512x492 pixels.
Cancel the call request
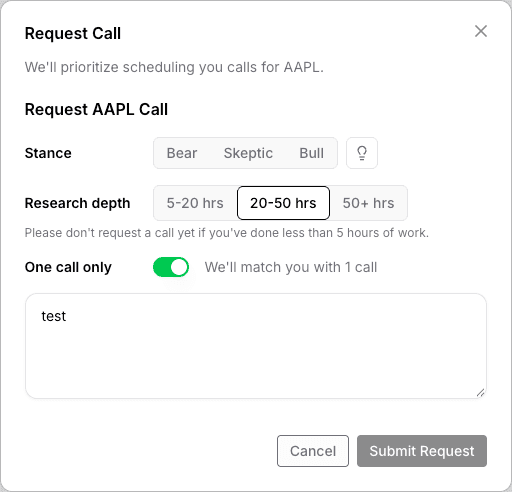[313, 451]
